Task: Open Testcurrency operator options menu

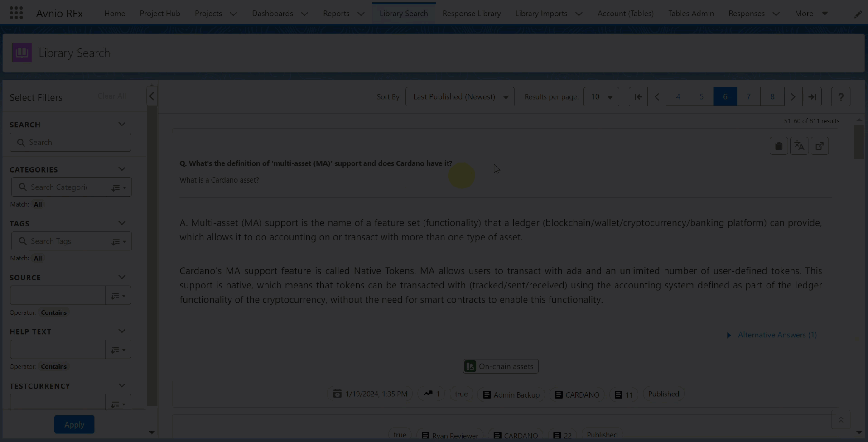Action: point(118,403)
